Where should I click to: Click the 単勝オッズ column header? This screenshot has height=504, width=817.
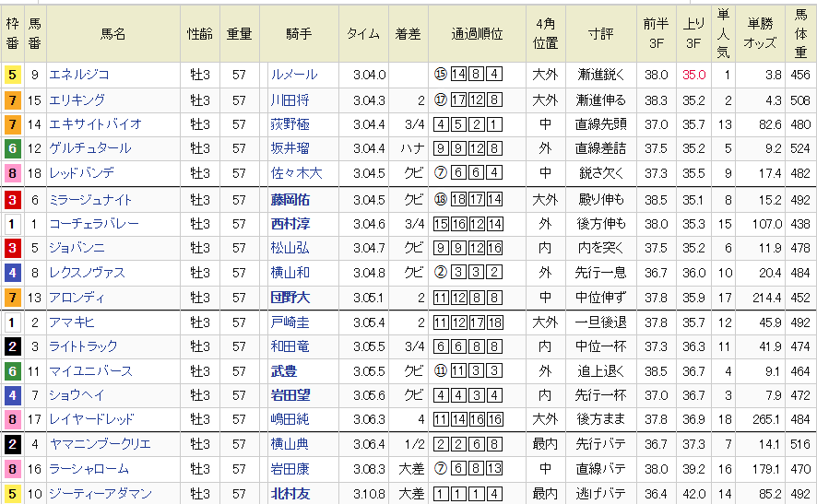[761, 34]
